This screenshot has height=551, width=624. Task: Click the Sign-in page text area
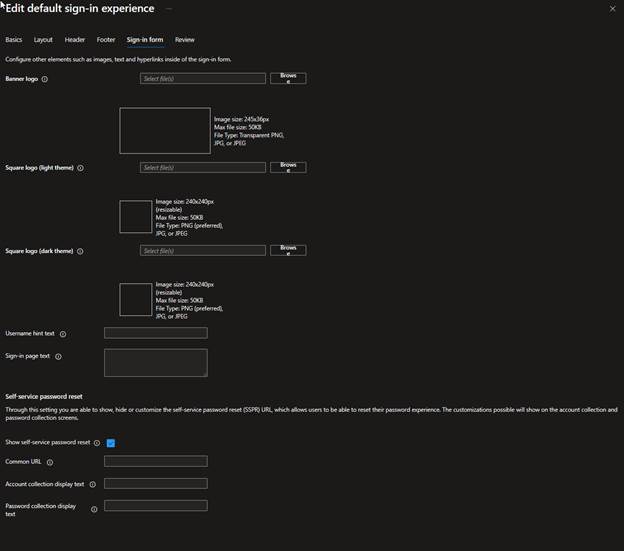point(155,362)
